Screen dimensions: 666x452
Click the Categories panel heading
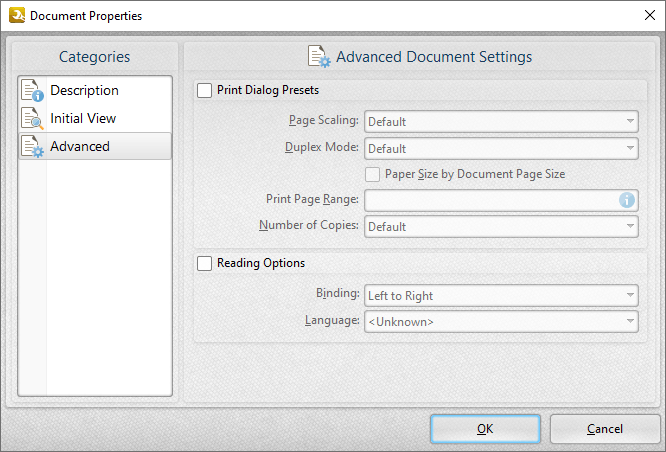(94, 56)
